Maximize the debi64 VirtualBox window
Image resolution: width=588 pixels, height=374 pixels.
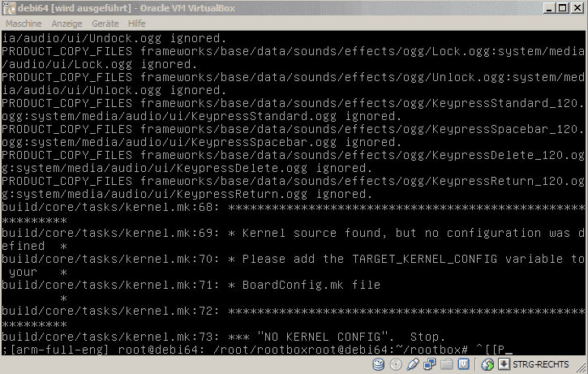tap(563, 8)
